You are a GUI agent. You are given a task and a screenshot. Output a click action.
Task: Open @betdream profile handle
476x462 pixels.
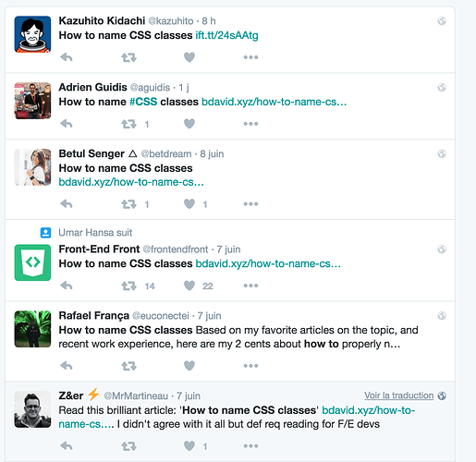pyautogui.click(x=166, y=153)
